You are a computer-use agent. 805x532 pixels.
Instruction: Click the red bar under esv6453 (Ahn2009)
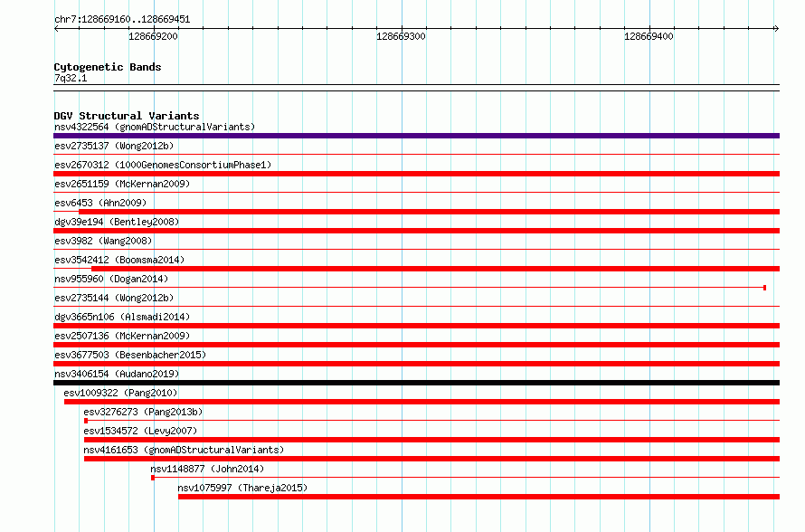(430, 212)
